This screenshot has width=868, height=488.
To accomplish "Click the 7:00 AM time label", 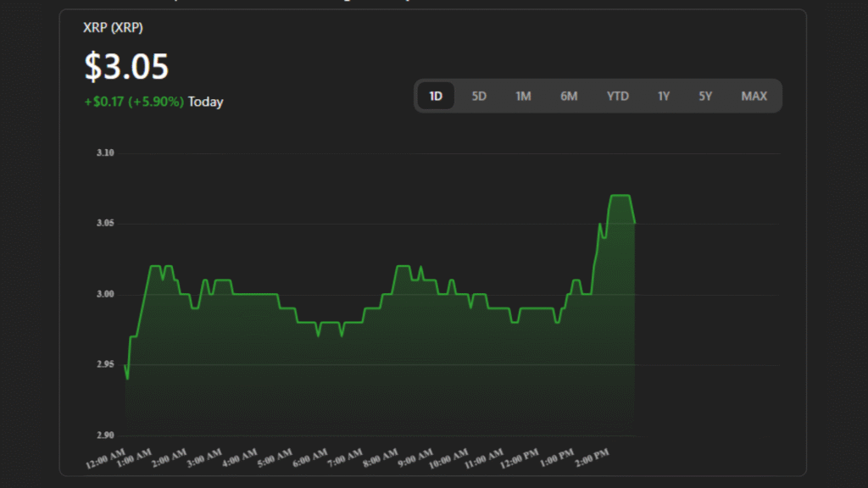I will pyautogui.click(x=345, y=458).
